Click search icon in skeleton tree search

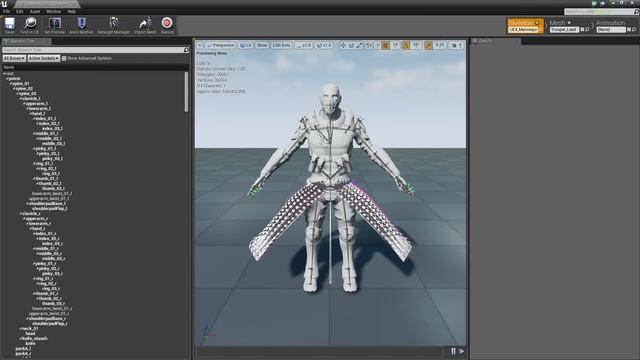click(x=186, y=50)
